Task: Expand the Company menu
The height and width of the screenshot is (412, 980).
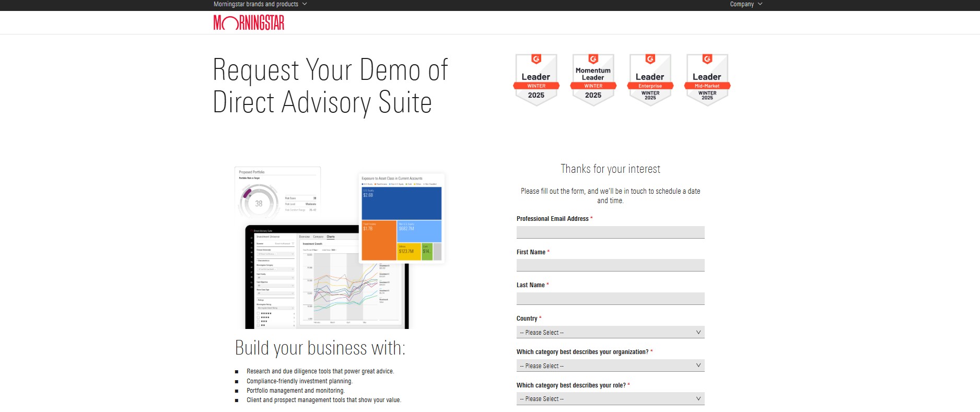Action: pos(746,4)
